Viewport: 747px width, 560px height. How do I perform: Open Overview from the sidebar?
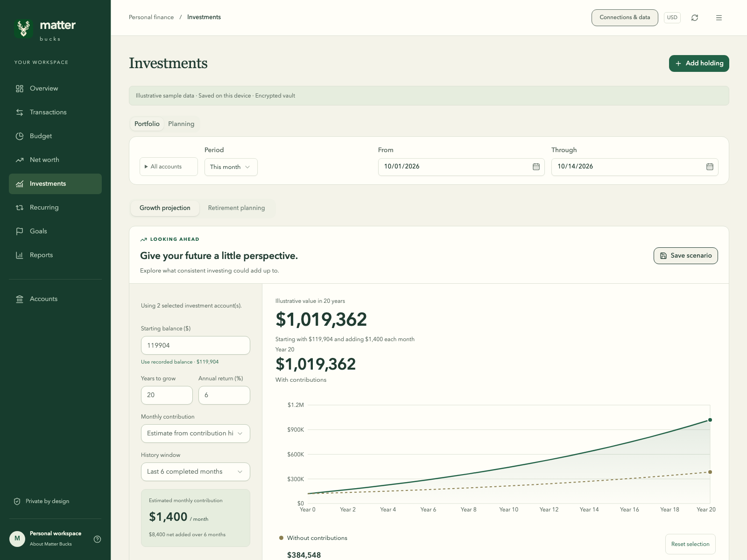(55, 89)
